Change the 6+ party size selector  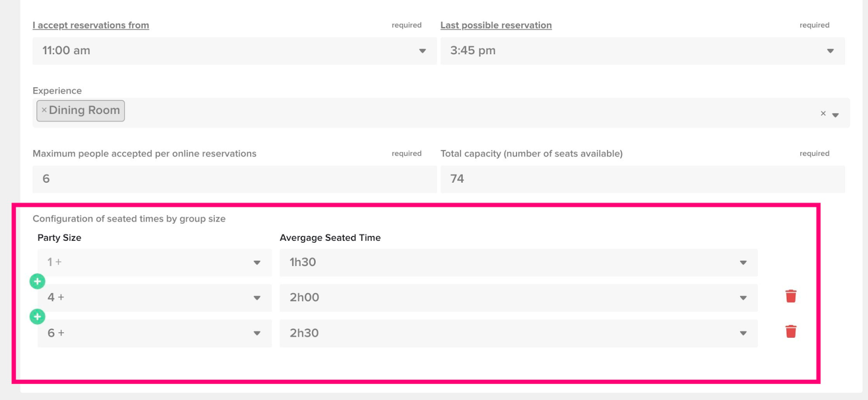(154, 333)
